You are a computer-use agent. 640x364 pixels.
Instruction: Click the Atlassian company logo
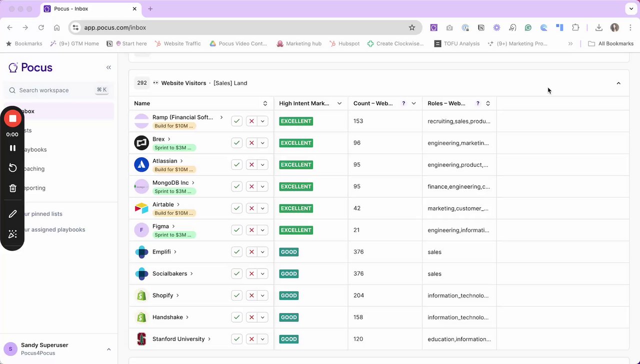pos(141,165)
